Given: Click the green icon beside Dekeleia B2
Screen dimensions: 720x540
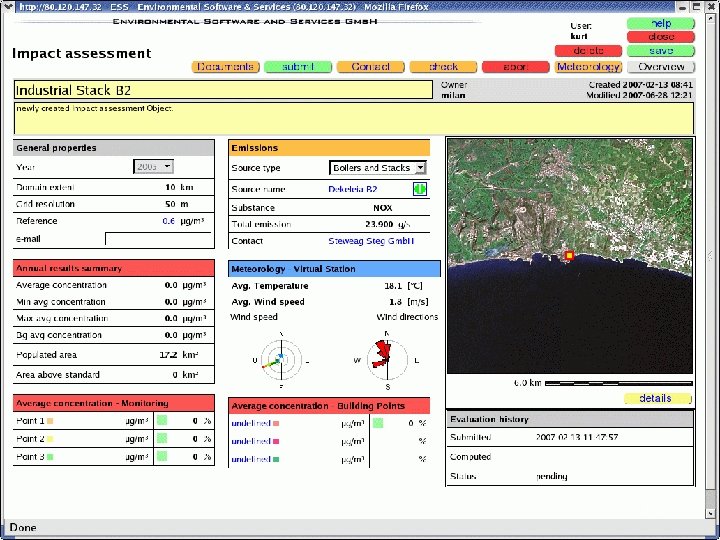Looking at the screenshot, I should 420,189.
